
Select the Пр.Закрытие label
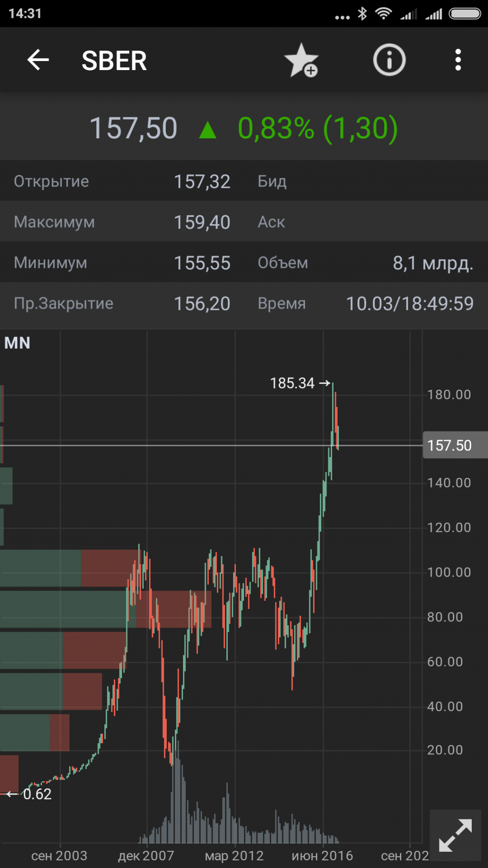pyautogui.click(x=63, y=303)
